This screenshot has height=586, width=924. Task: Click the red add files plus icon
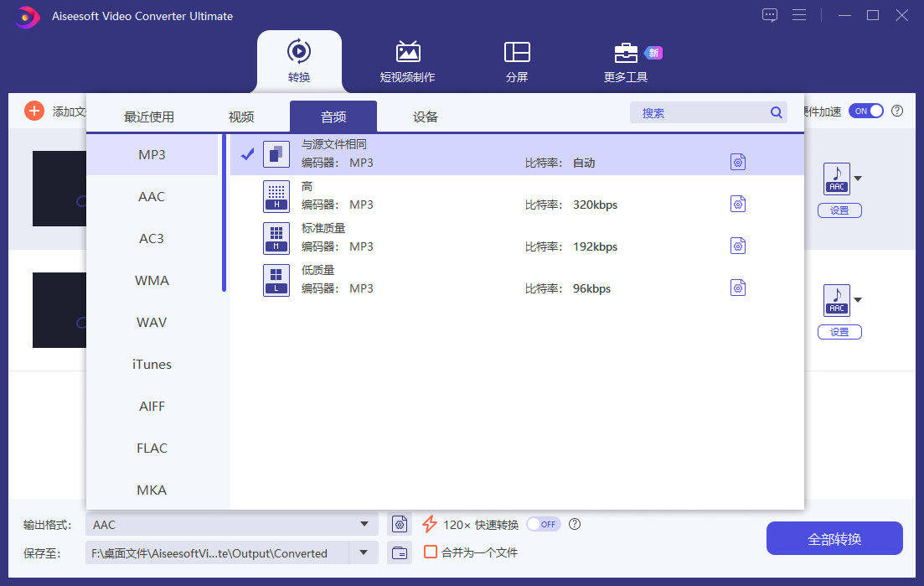[x=34, y=110]
